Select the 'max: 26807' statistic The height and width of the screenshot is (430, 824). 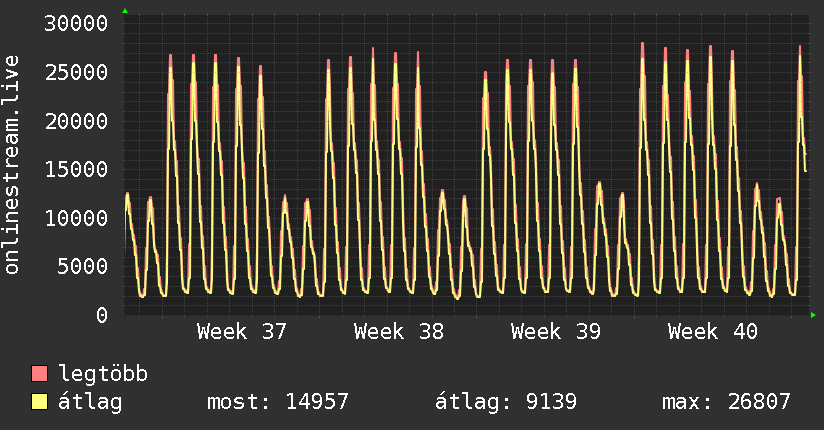click(726, 402)
